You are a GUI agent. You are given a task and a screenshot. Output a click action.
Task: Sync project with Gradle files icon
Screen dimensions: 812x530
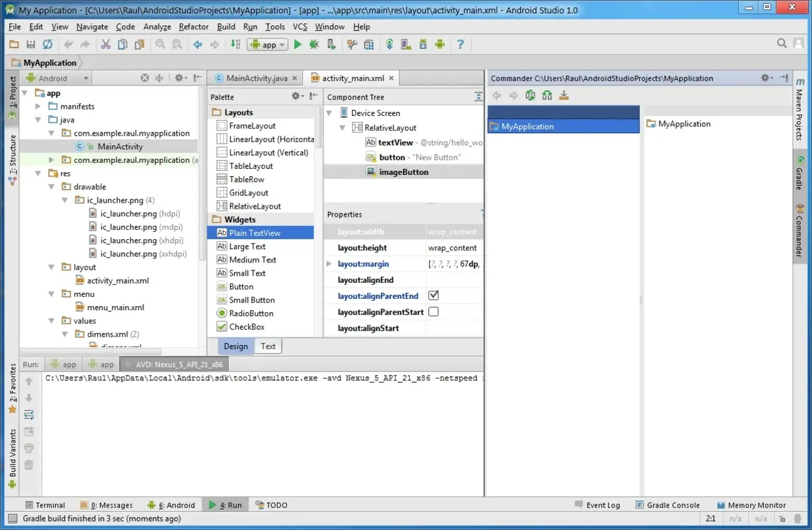coord(389,44)
